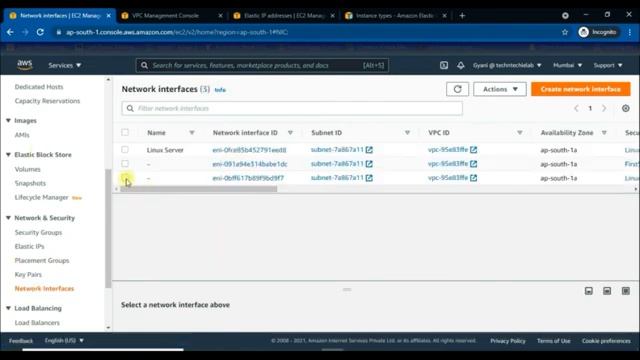
Task: Open external link icon for eni-0bff617b89f9bd9f7 VPC
Action: [x=473, y=178]
